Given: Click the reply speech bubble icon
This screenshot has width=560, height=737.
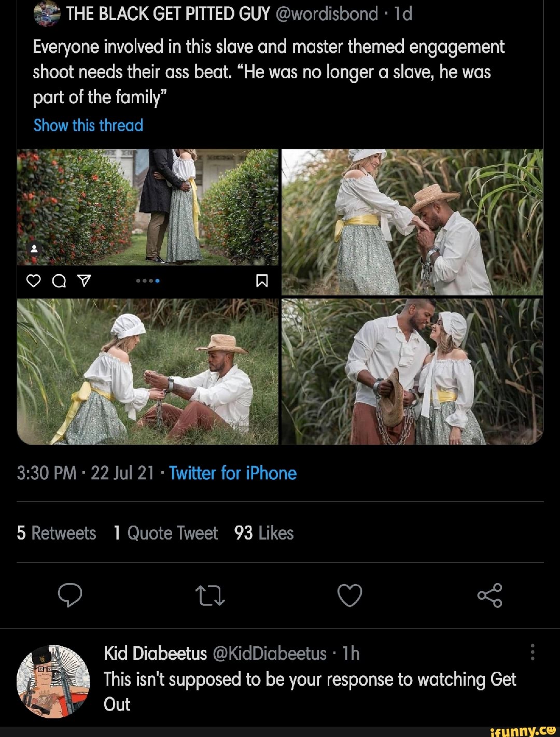Looking at the screenshot, I should point(70,595).
